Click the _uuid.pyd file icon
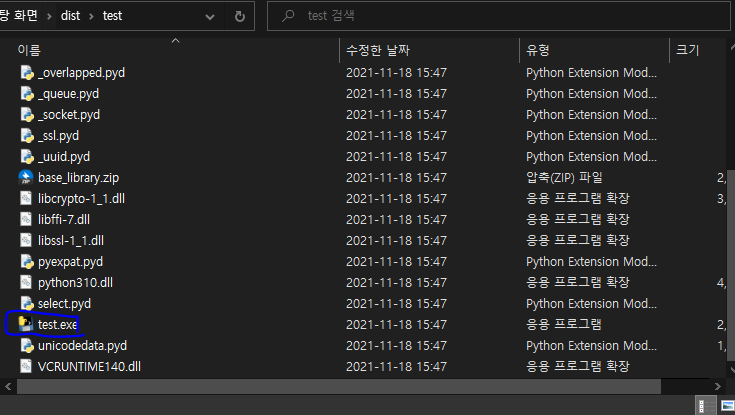 pos(27,157)
